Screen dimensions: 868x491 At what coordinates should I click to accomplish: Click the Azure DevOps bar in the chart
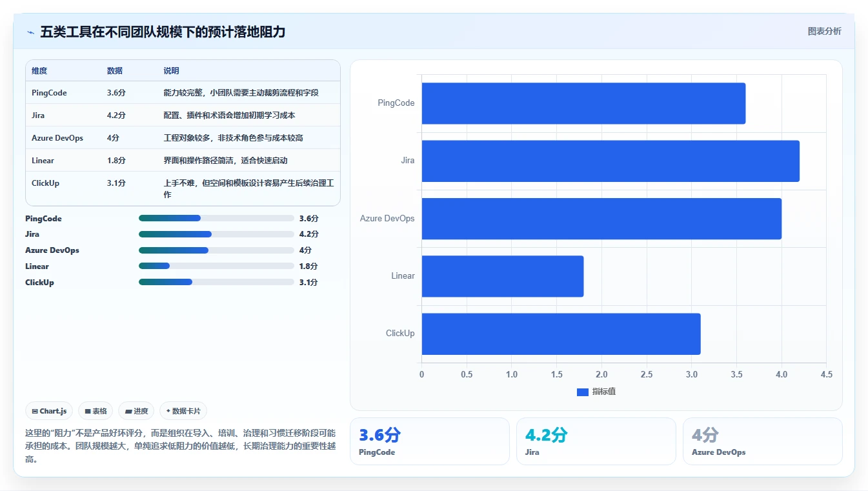601,218
